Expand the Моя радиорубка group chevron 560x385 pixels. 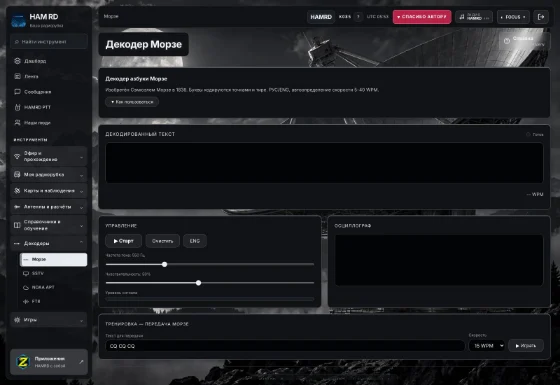click(x=81, y=175)
